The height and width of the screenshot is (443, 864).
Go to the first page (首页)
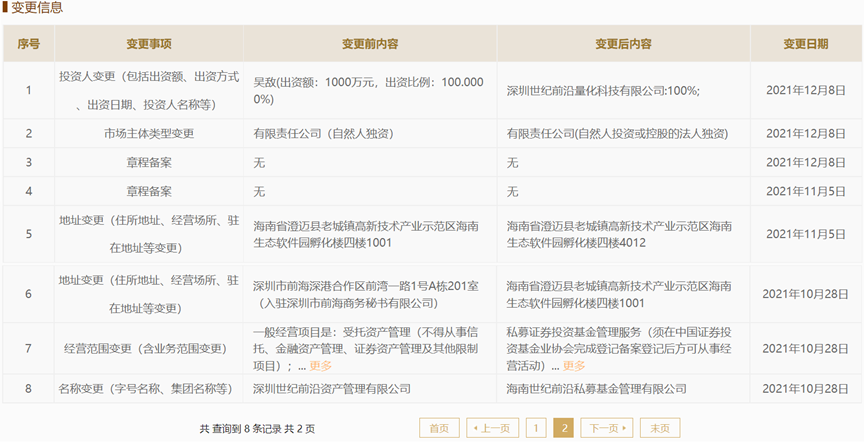click(439, 428)
